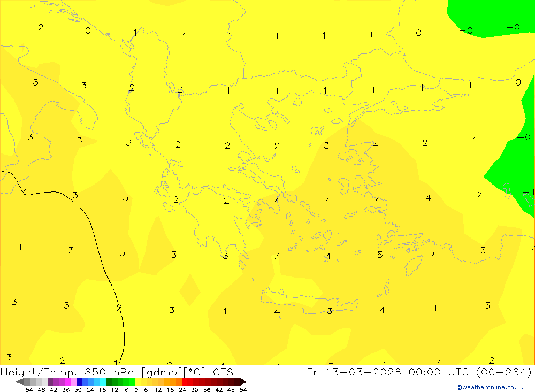Click the '-12' legend scale value

(x=112, y=390)
